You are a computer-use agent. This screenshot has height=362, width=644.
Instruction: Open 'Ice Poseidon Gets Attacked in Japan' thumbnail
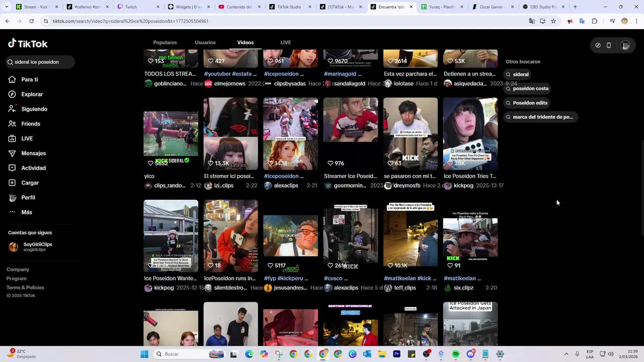coord(470,324)
